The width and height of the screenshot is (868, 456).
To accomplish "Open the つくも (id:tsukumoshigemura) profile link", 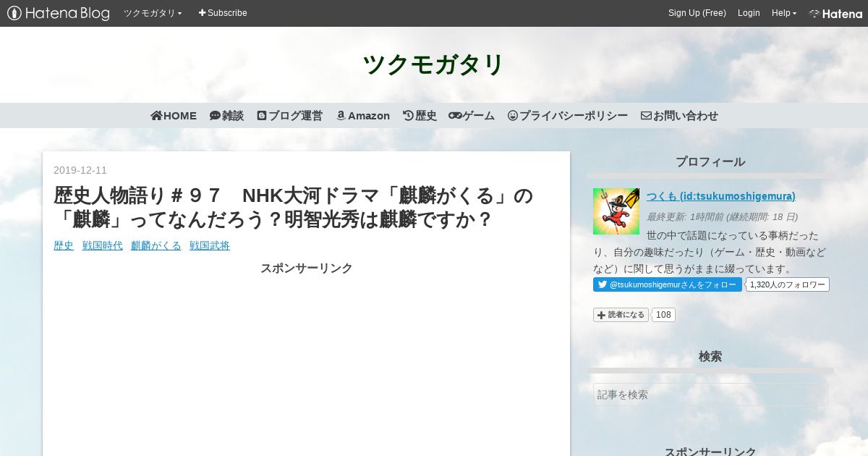I will point(721,196).
